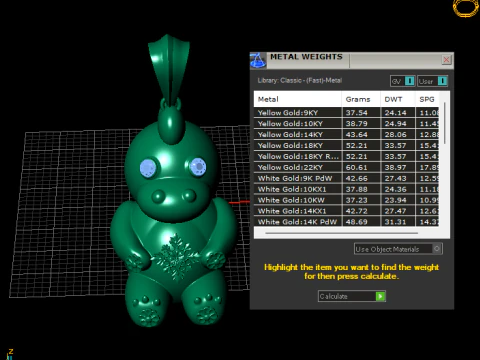
Task: Select the White Gold:9K PdW row
Action: point(346,178)
